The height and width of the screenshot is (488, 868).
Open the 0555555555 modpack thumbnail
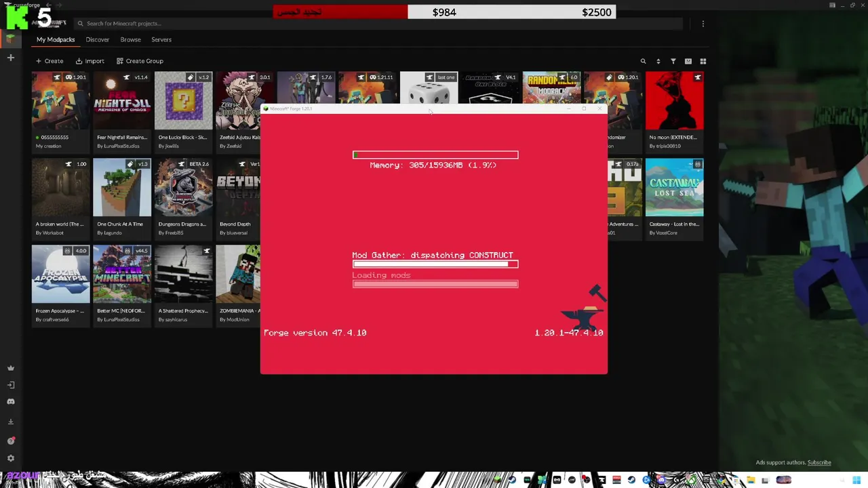pyautogui.click(x=60, y=100)
